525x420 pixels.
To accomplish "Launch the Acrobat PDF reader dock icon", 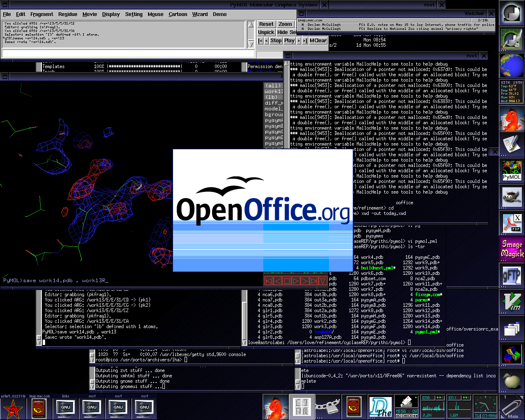I will tap(512, 223).
